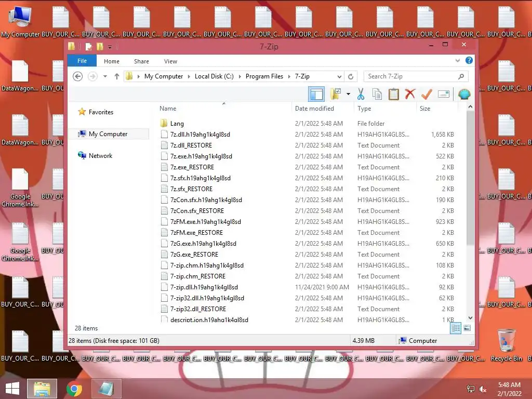Screen dimensions: 532x399
Task: Open the address bar history dropdown
Action: point(339,76)
